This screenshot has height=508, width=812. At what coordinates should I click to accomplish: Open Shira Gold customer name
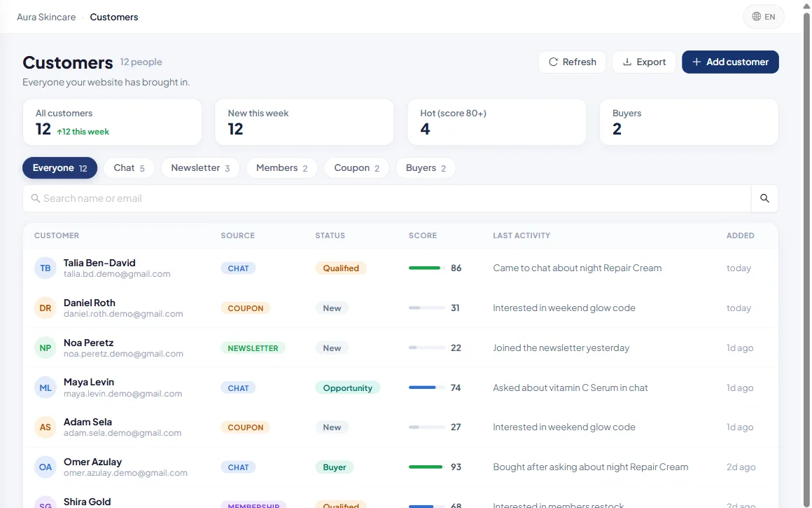click(87, 502)
